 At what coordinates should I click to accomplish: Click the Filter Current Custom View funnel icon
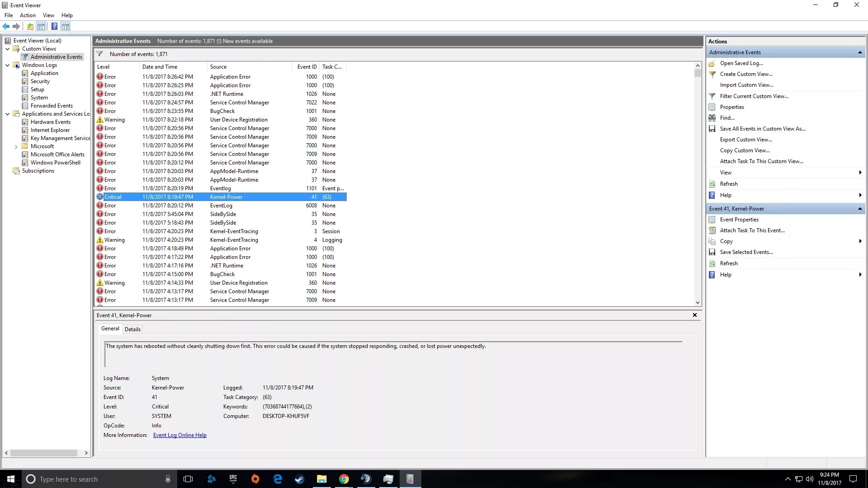coord(712,96)
